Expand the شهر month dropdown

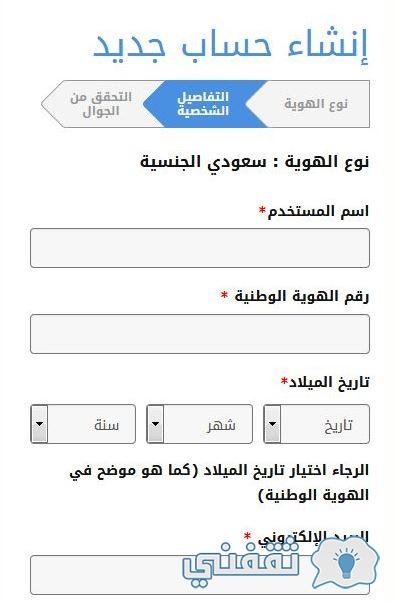click(x=200, y=424)
